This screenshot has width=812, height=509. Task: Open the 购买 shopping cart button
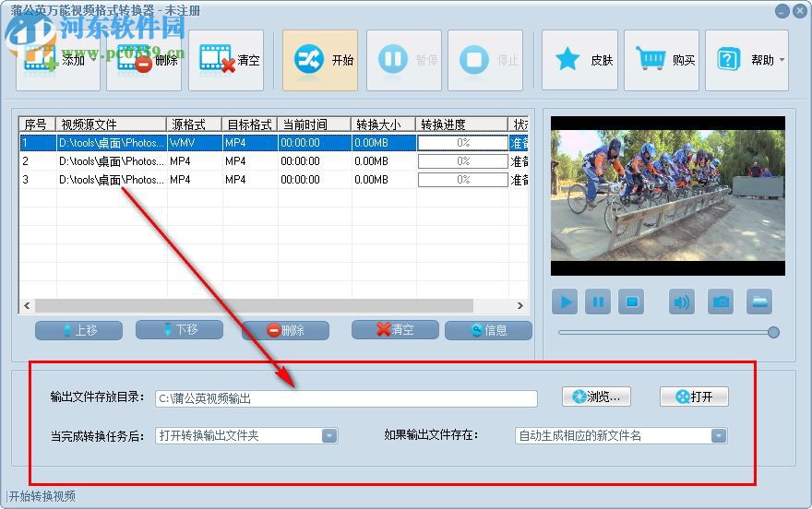[x=662, y=61]
